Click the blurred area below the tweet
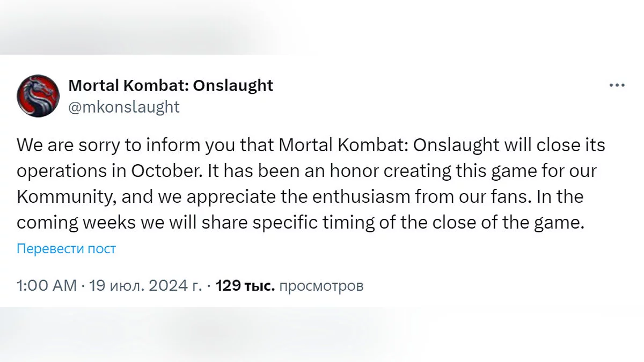Image resolution: width=644 pixels, height=362 pixels. (322, 335)
